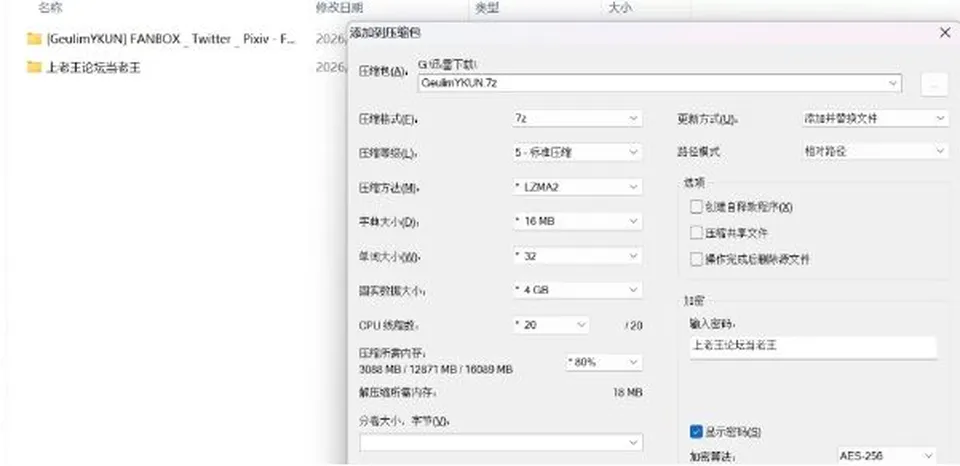
Task: Open the 路径模式 相对路径 dropdown
Action: click(875, 151)
